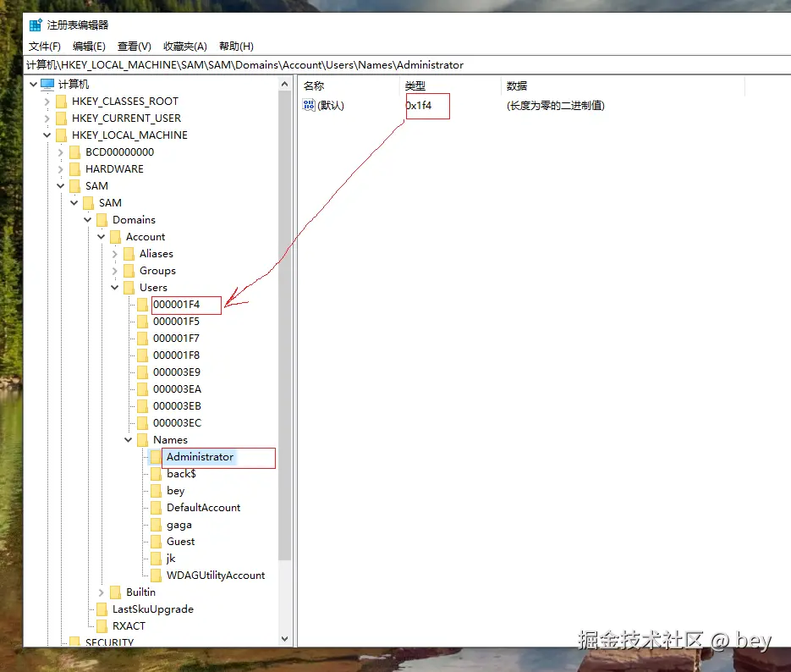Click the tree panel scrollbar down arrow
The width and height of the screenshot is (791, 672).
[x=285, y=637]
